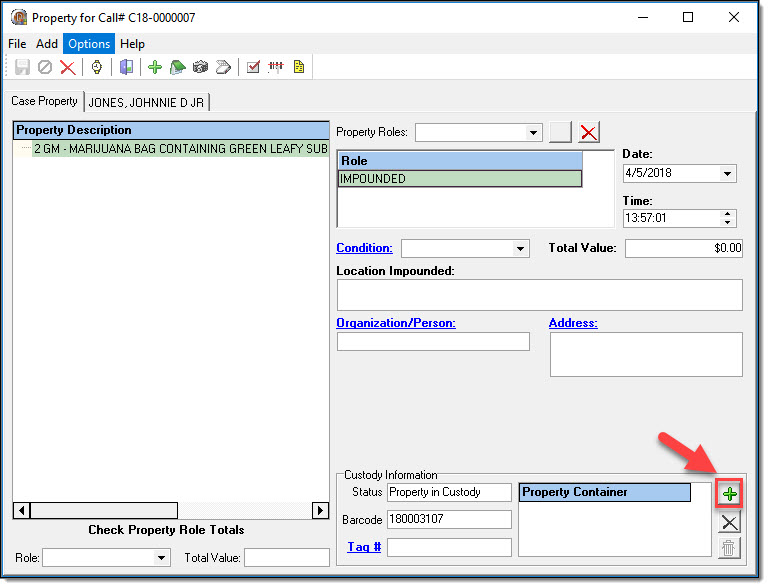This screenshot has width=768, height=587.
Task: Switch to JONES, JOHNNIE D JR tab
Action: click(x=147, y=102)
